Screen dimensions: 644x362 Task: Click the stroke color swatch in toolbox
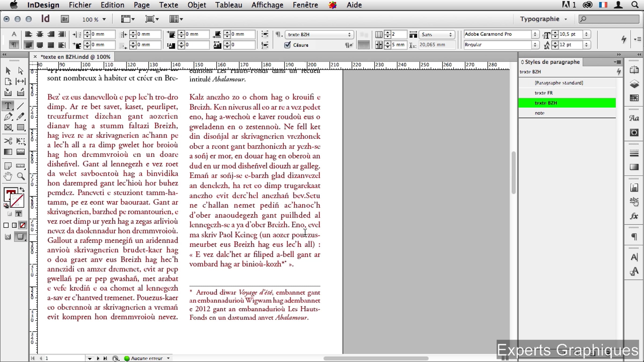click(x=18, y=201)
